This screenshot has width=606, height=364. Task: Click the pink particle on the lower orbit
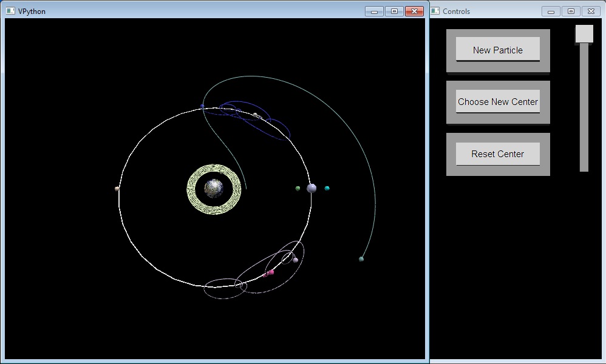tap(270, 272)
